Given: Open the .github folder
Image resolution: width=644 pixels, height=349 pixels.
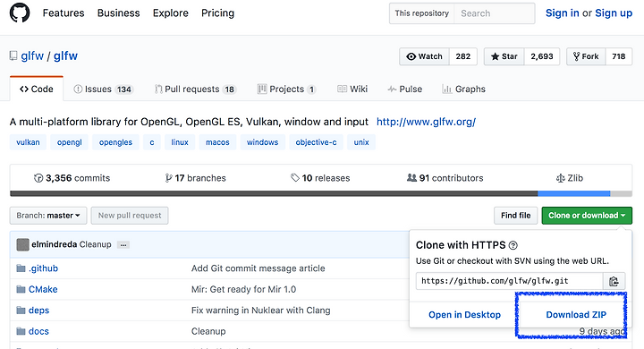Looking at the screenshot, I should pyautogui.click(x=43, y=268).
